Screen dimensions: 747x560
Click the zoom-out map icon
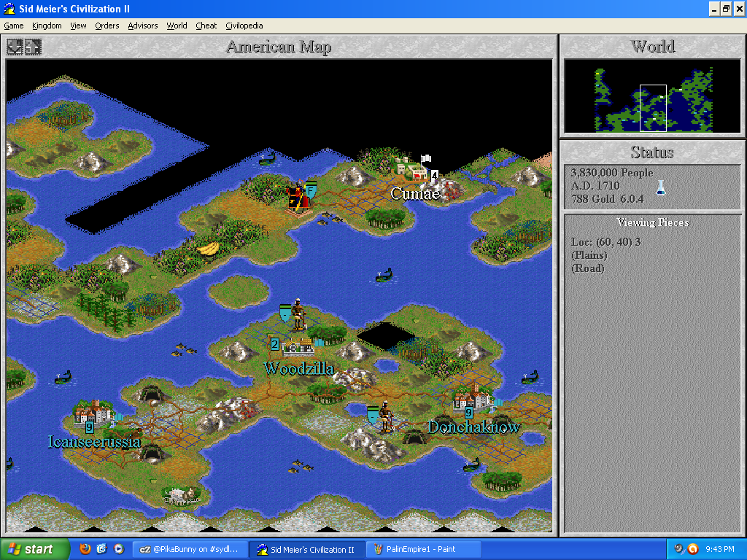point(33,47)
